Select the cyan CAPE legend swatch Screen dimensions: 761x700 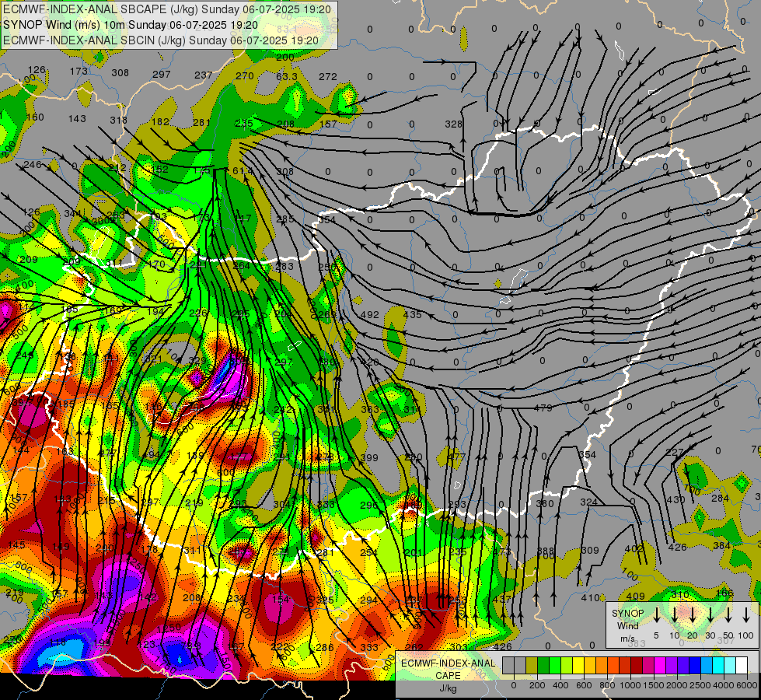[x=718, y=665]
